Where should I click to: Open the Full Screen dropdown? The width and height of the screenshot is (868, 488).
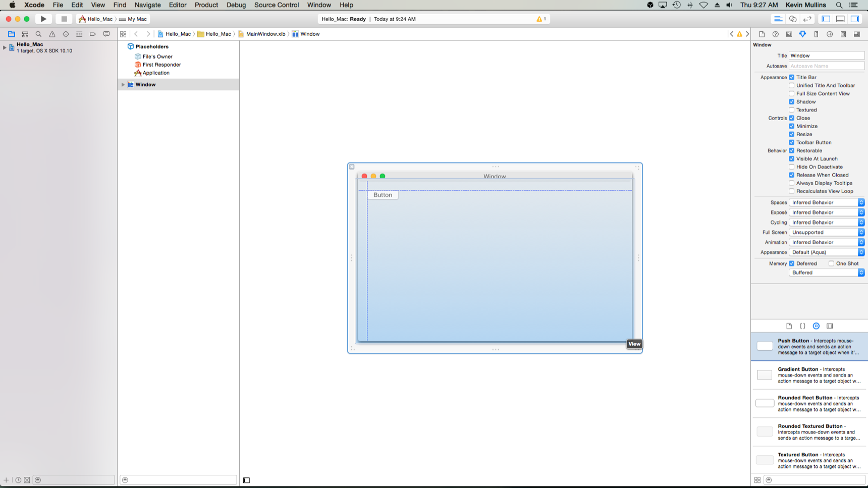click(827, 233)
